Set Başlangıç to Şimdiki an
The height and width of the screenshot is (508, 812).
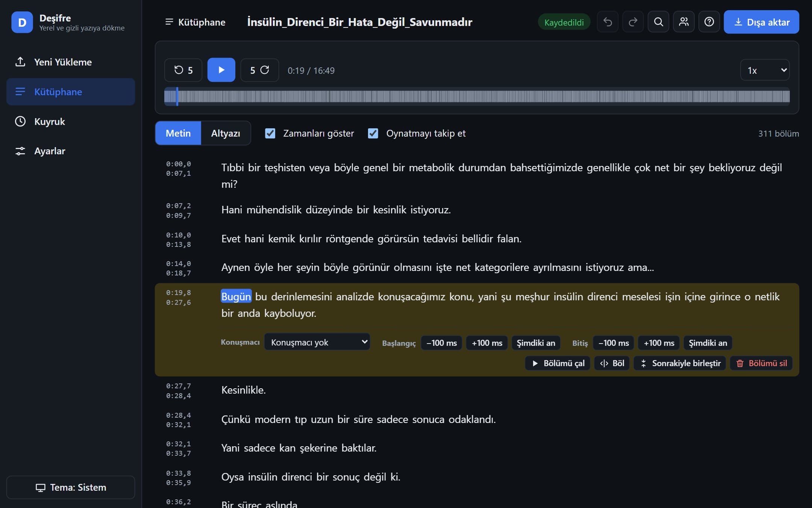click(536, 343)
